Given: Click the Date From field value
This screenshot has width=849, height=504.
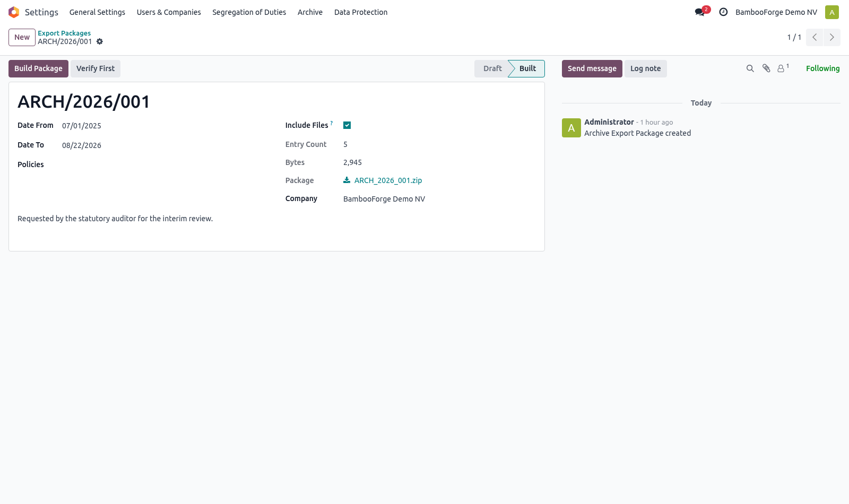Looking at the screenshot, I should point(82,126).
